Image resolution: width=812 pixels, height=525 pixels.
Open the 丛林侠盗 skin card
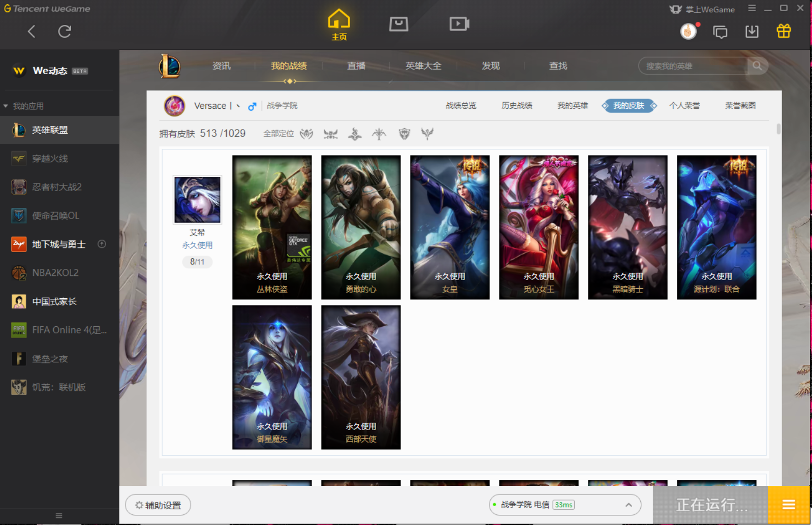[272, 227]
